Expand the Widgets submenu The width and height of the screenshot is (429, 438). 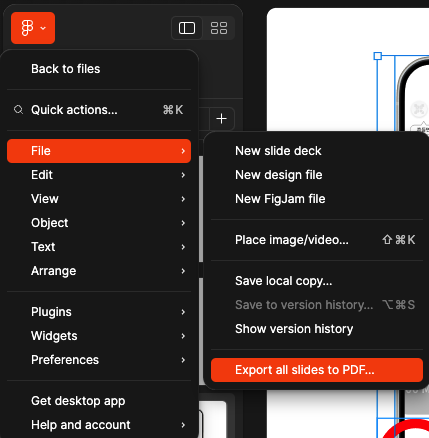(99, 336)
